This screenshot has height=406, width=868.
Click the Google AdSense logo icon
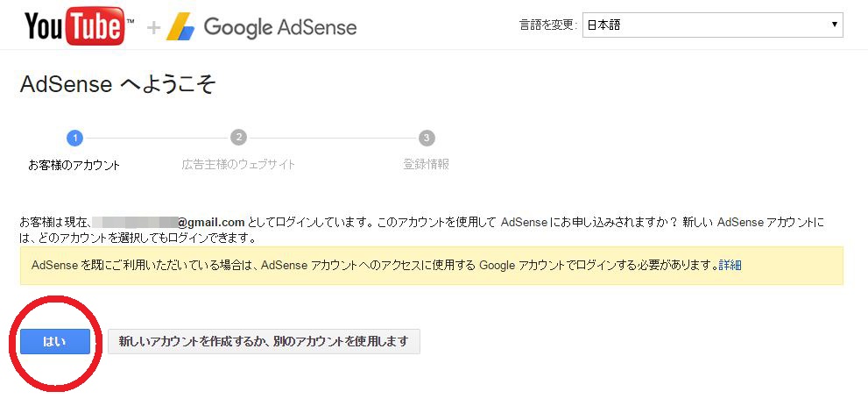coord(180,26)
